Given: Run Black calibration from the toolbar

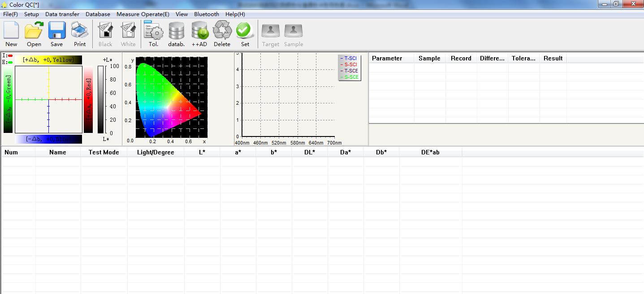Looking at the screenshot, I should 105,34.
